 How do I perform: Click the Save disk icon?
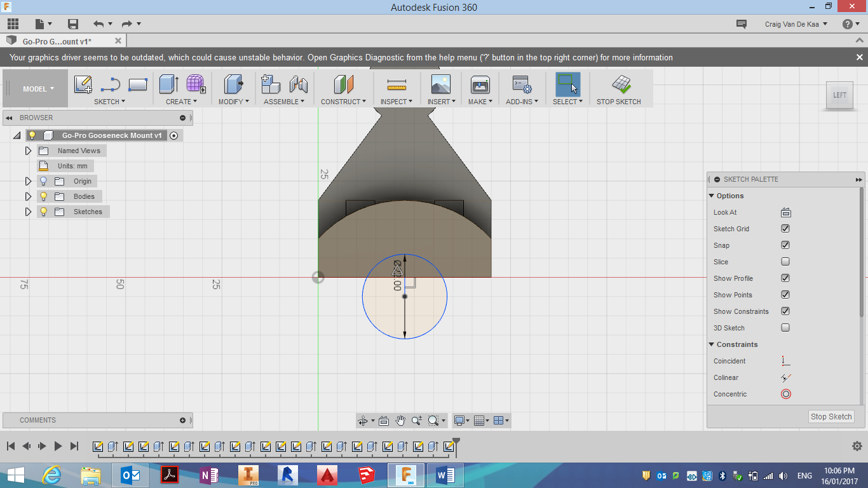pos(73,24)
